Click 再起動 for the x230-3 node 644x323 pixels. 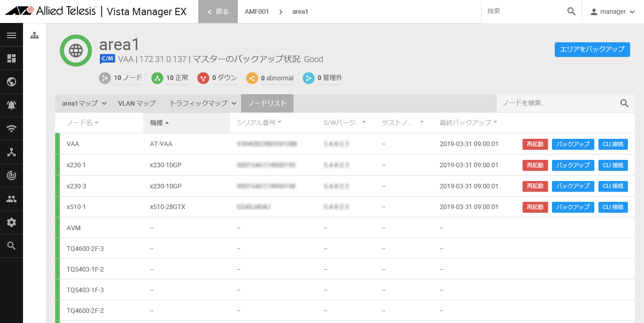pos(535,186)
